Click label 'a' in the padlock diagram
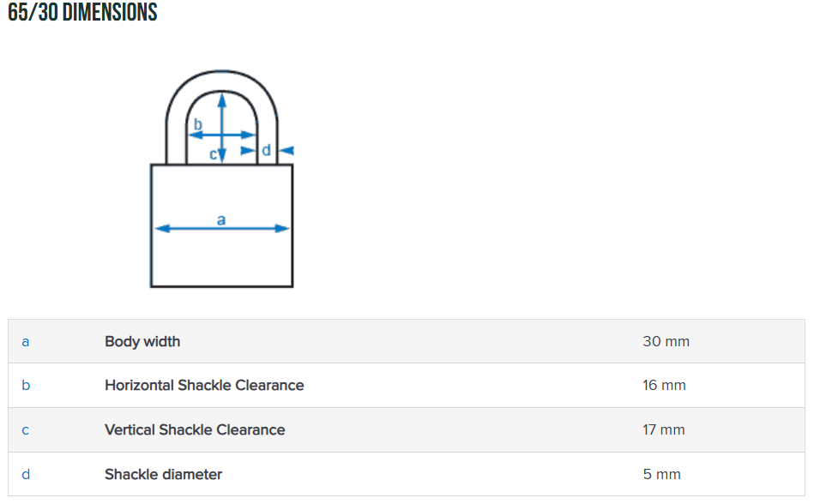Viewport: 820px width, 504px height. [x=221, y=219]
